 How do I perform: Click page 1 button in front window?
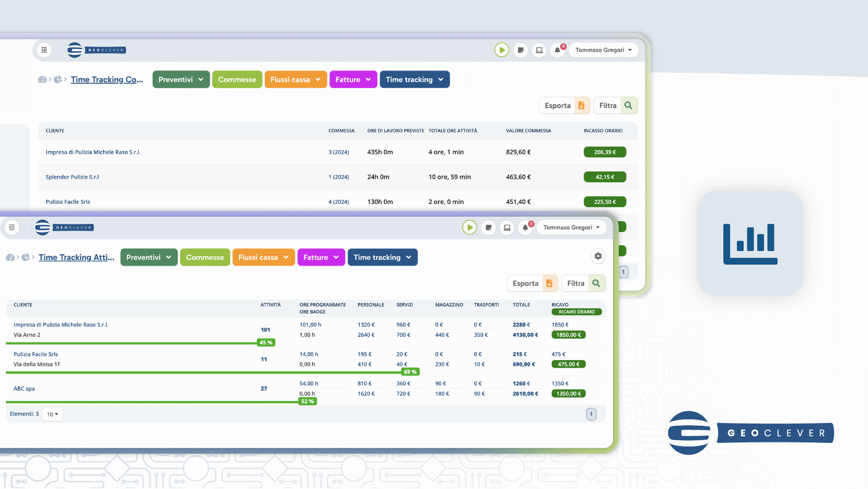point(591,414)
